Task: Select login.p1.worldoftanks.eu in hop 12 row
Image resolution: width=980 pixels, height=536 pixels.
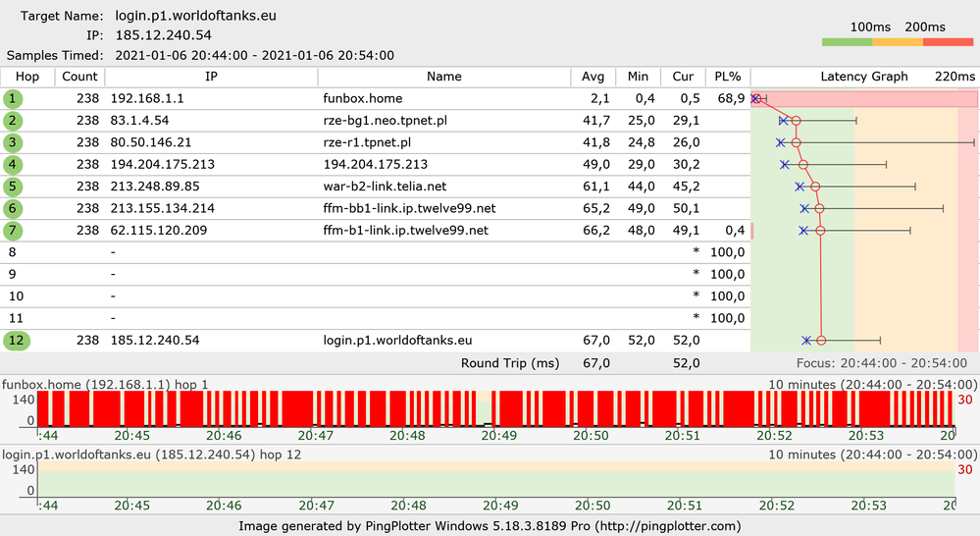Action: (x=397, y=341)
